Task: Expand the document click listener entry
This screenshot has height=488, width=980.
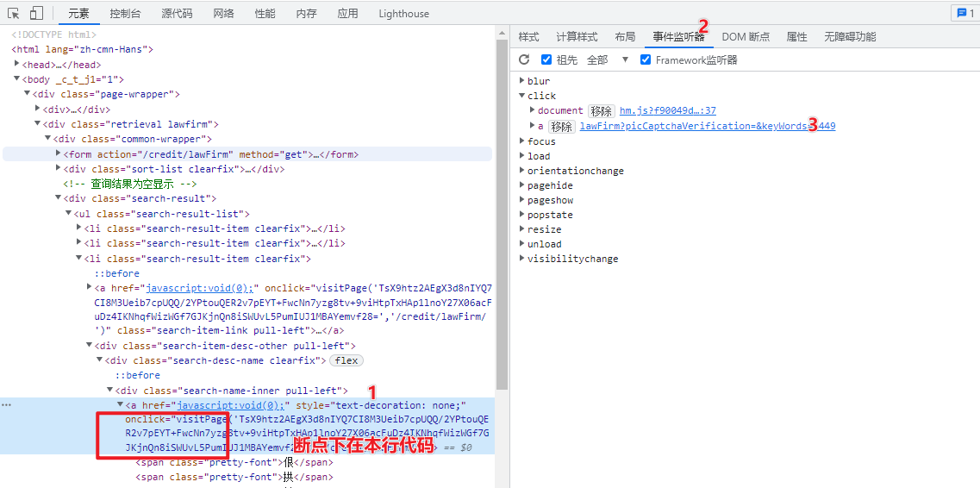Action: tap(533, 110)
